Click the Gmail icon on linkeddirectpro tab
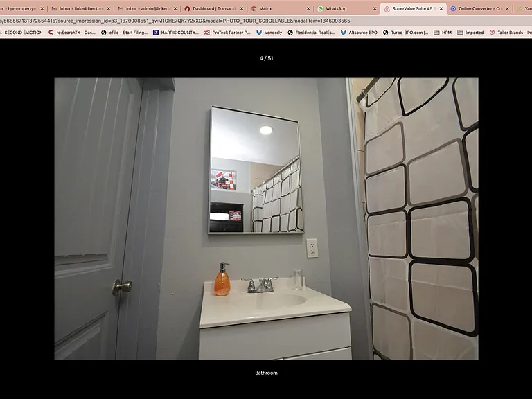 click(x=54, y=9)
